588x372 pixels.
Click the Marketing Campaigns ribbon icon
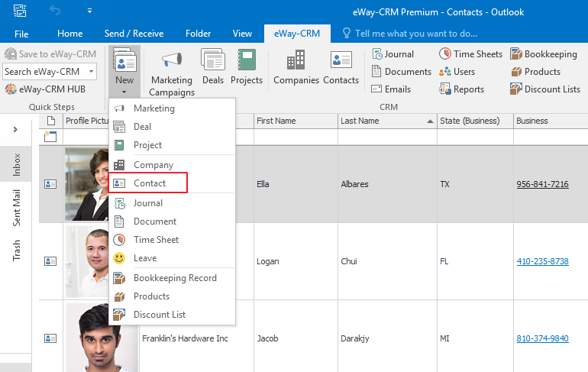[172, 72]
